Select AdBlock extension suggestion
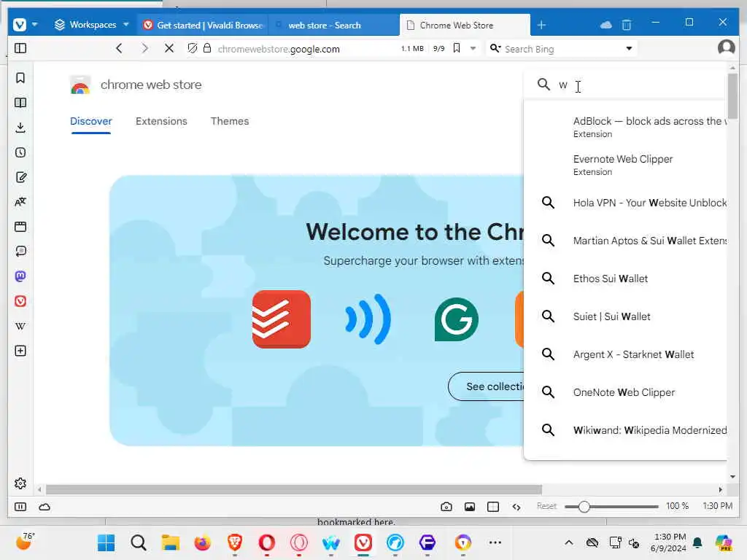Viewport: 747px width, 560px height. point(625,127)
